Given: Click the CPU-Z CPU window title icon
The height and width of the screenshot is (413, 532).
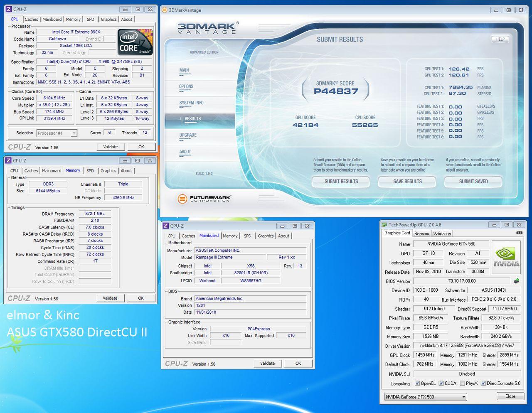Looking at the screenshot, I should tap(9, 9).
